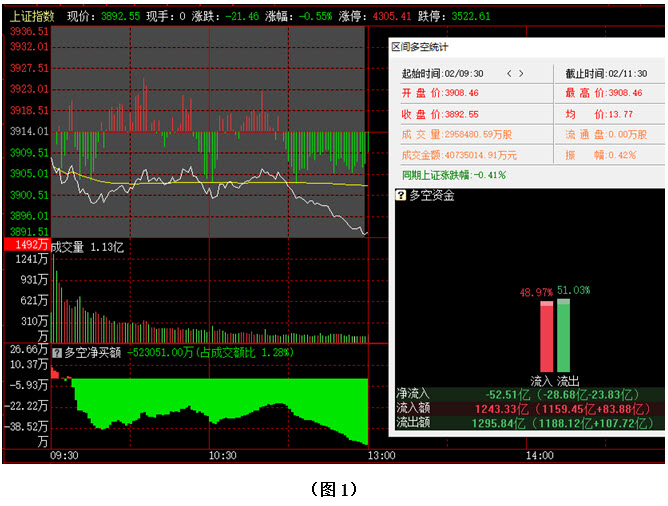Screen dimensions: 668x506
Task: Click the 同期上证涨跌幅 value line
Action: click(453, 175)
